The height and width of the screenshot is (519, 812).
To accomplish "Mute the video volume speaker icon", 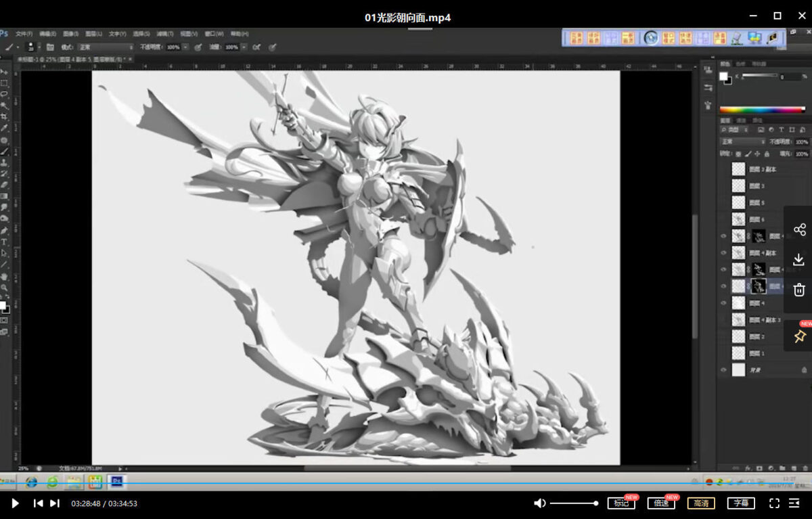I will [x=539, y=503].
